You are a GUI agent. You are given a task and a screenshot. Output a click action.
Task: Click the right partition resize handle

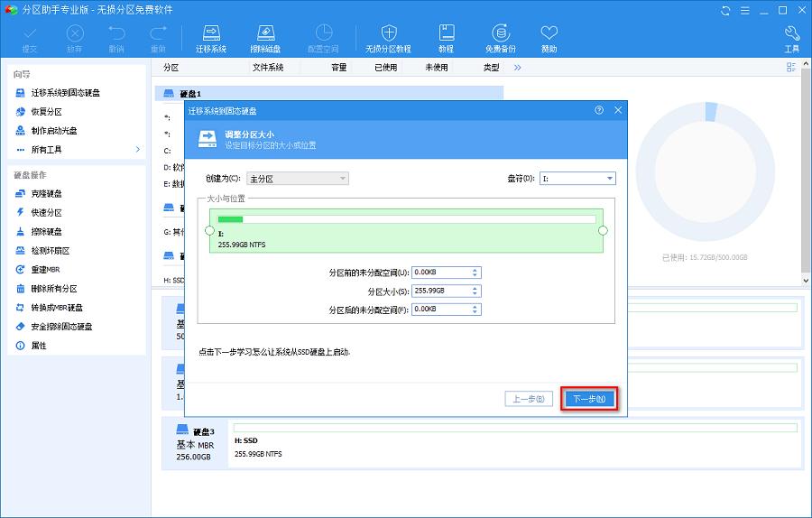tap(603, 230)
